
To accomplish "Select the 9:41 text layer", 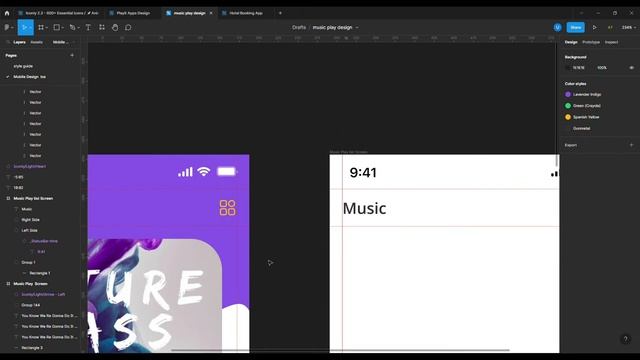I will [x=41, y=252].
